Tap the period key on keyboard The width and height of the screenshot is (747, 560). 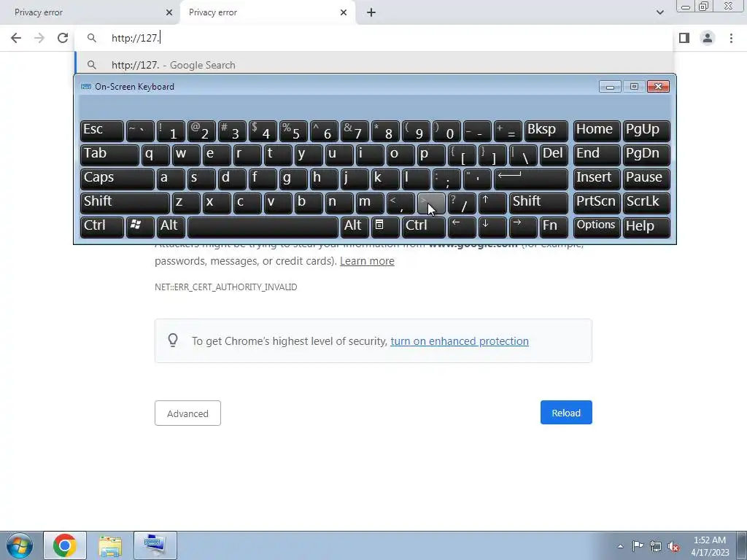click(x=431, y=203)
